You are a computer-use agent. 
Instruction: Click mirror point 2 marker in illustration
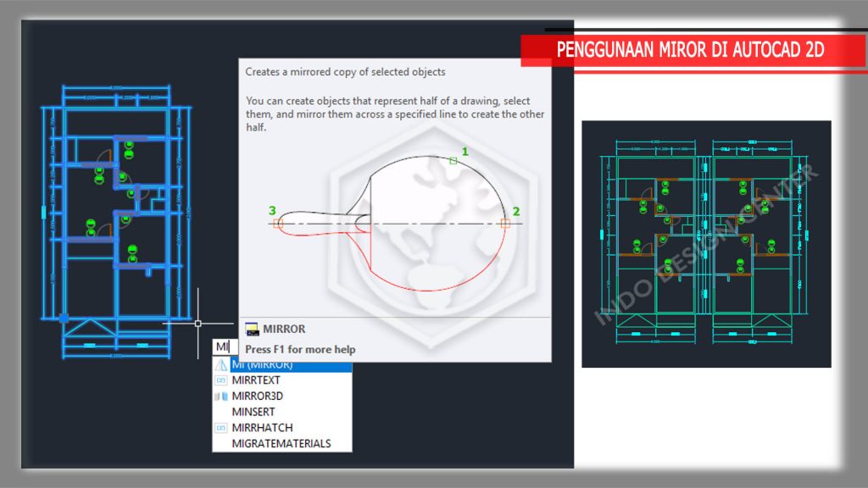coord(505,223)
